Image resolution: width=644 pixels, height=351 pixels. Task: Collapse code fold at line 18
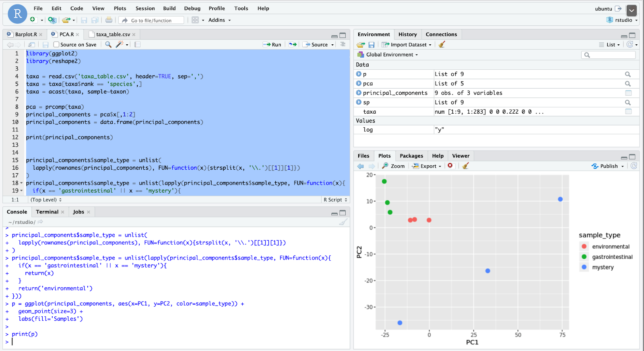click(21, 183)
